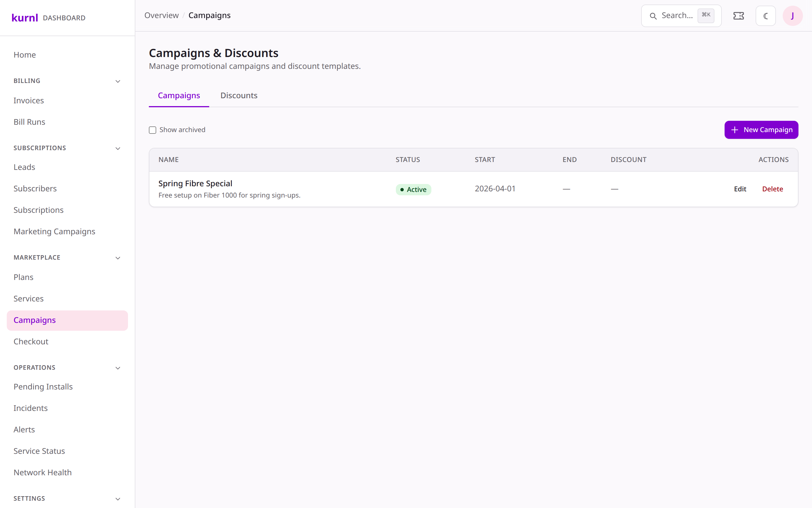Click the START column header
Image resolution: width=812 pixels, height=508 pixels.
(485, 160)
